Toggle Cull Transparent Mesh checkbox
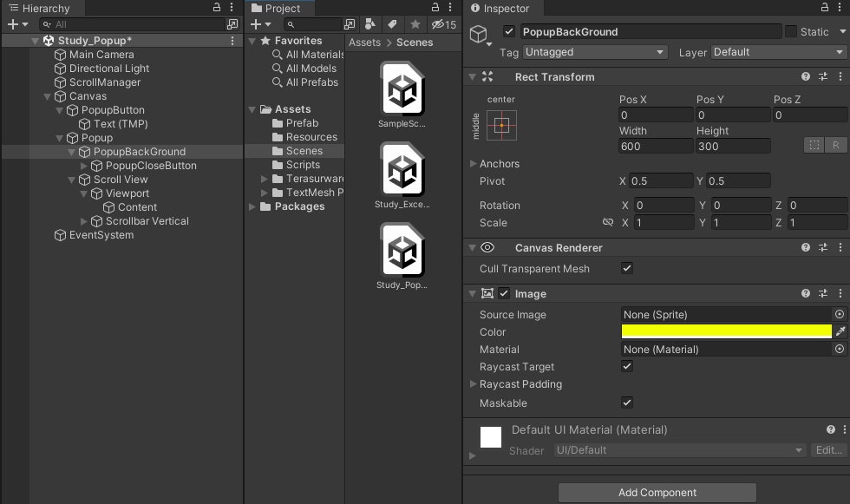The width and height of the screenshot is (850, 504). click(626, 268)
